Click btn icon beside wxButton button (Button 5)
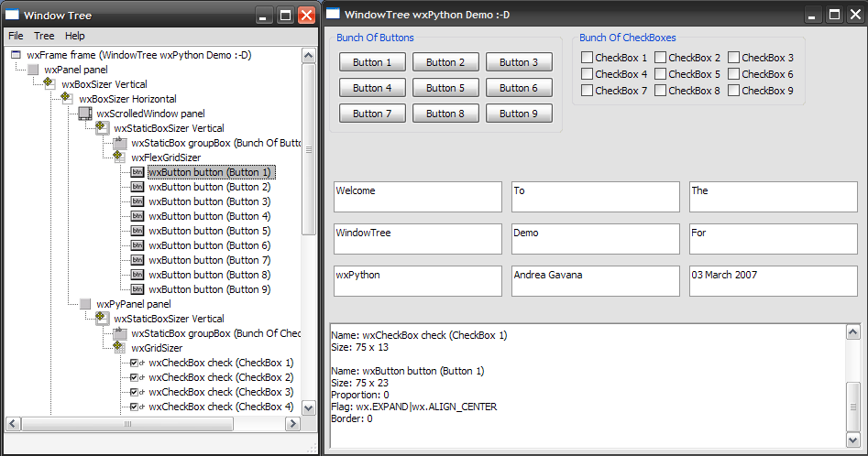868x456 pixels. click(137, 231)
